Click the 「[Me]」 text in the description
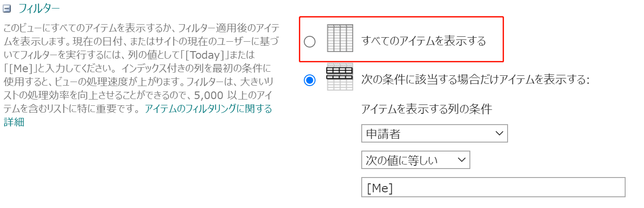644x208 pixels. [20, 69]
